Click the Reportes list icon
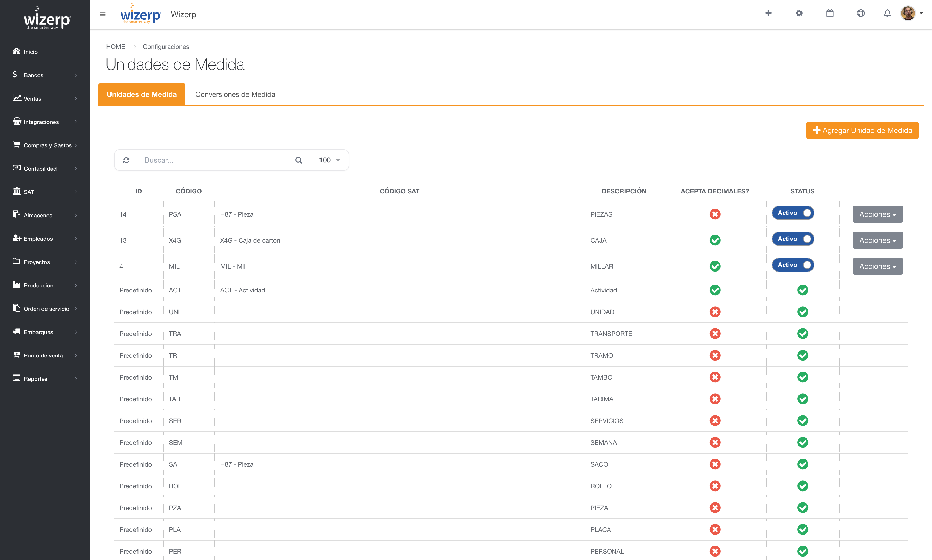932x560 pixels. (x=16, y=378)
